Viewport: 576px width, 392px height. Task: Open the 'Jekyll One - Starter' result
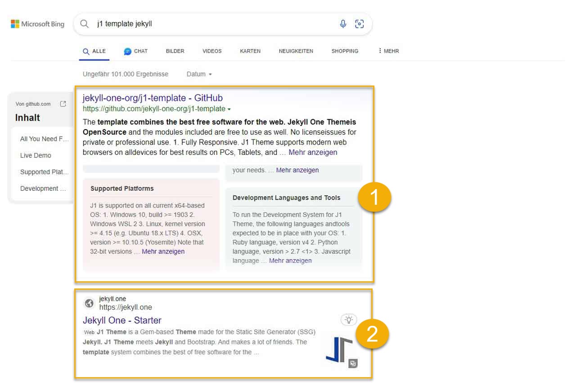(122, 320)
